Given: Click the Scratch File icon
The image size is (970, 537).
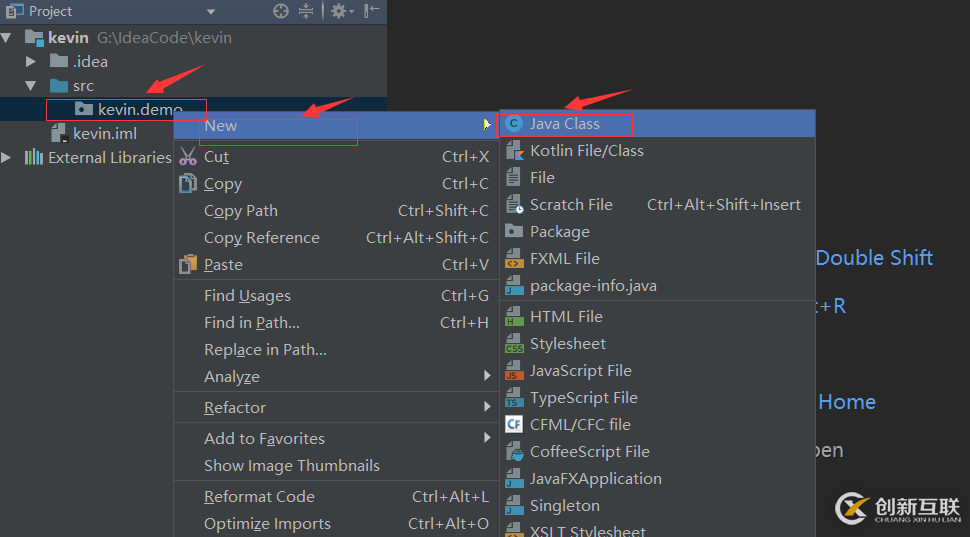Looking at the screenshot, I should coord(514,205).
